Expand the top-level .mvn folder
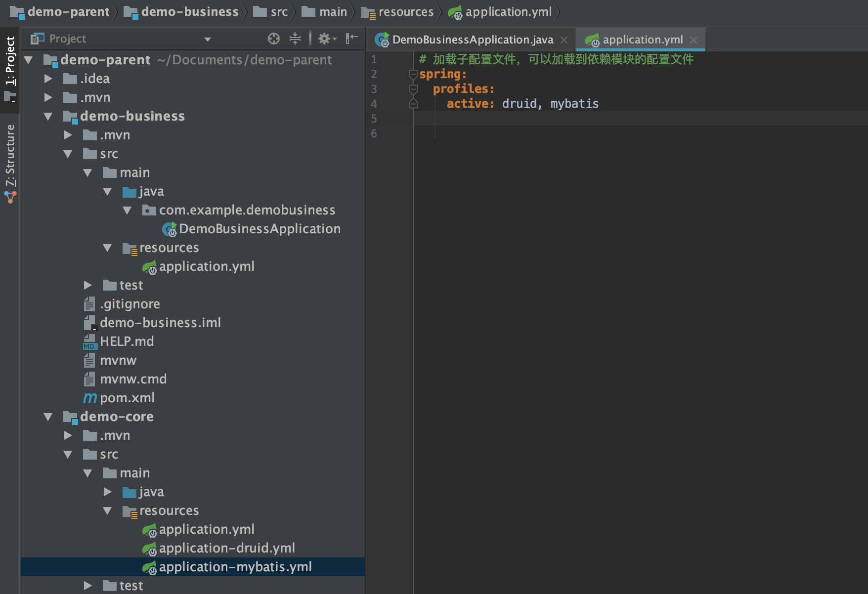The image size is (868, 594). pos(48,97)
